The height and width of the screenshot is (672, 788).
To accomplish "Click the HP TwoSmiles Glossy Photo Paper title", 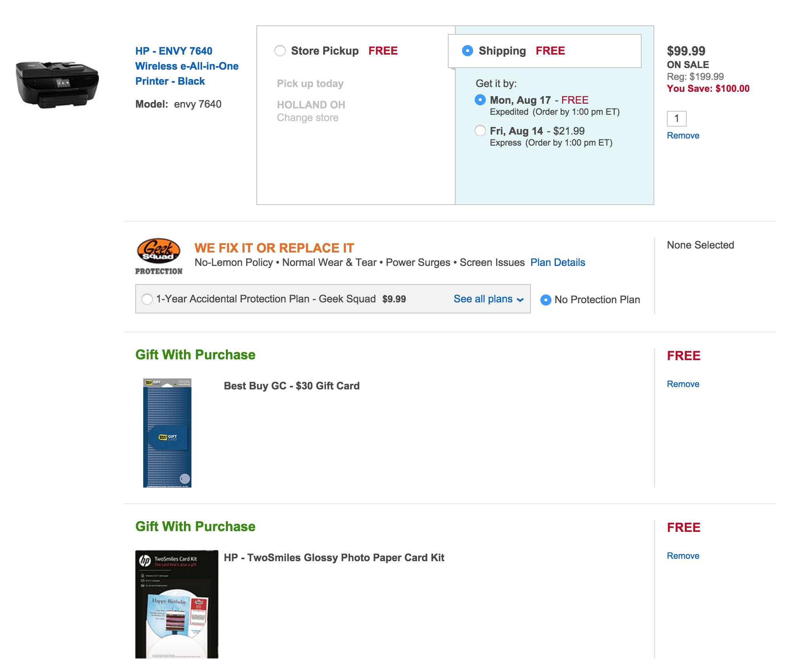I will pyautogui.click(x=334, y=558).
